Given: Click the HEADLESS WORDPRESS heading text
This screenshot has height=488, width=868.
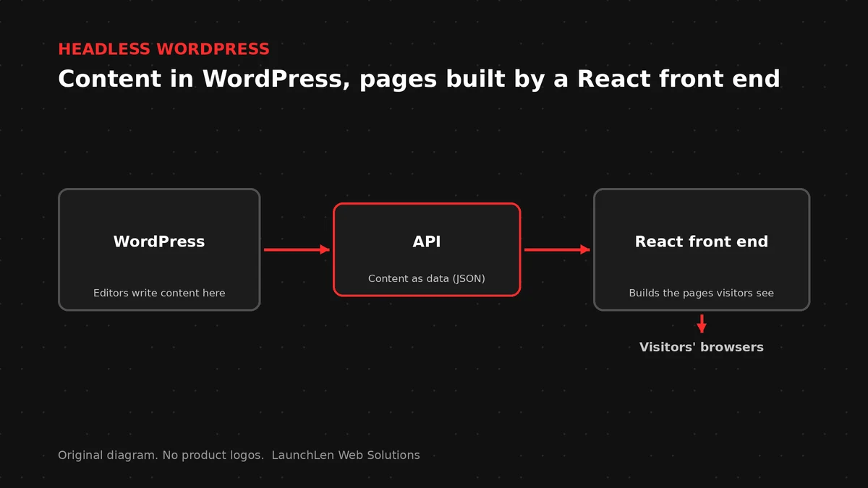Looking at the screenshot, I should (x=163, y=49).
